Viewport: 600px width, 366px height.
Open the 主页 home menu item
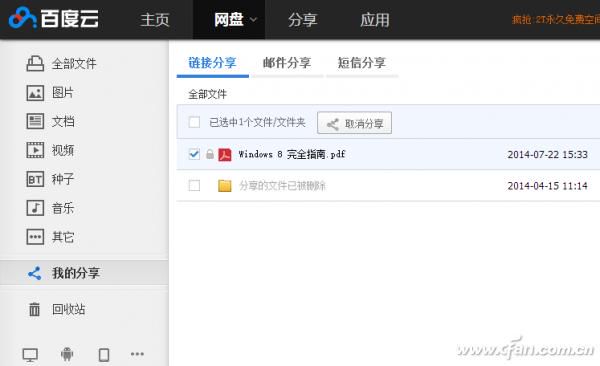(155, 20)
